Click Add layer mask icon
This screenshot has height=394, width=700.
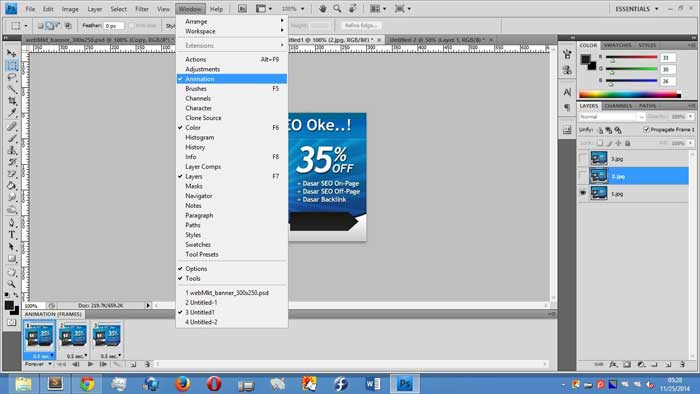[x=627, y=365]
